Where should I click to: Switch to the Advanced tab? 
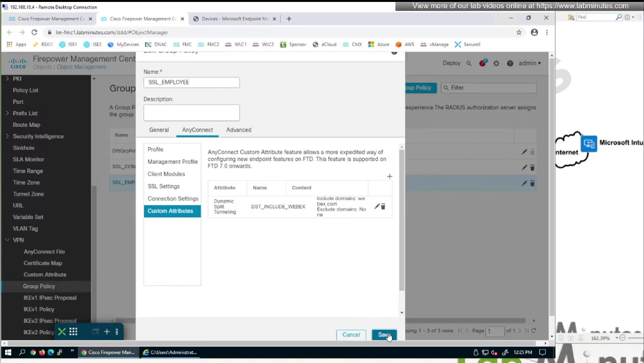point(238,130)
